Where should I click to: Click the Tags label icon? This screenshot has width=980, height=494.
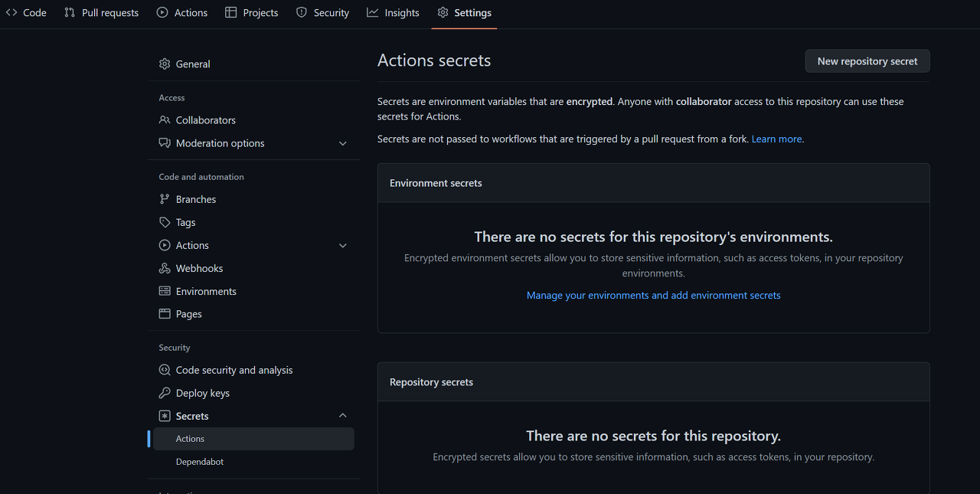tap(165, 222)
